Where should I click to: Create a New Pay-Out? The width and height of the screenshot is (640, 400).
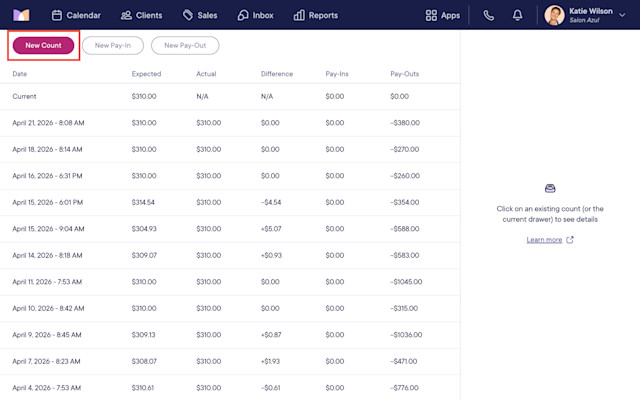tap(185, 45)
